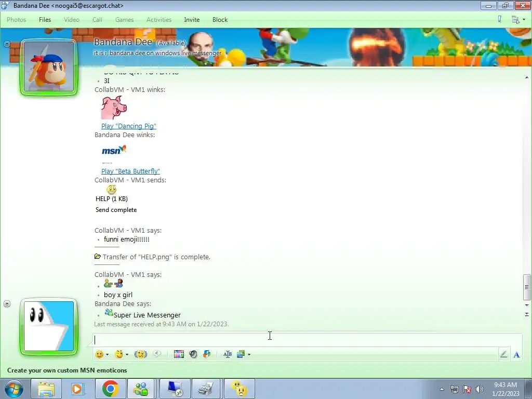Image resolution: width=532 pixels, height=399 pixels.
Task: Open the emoticons picker smiley icon
Action: 99,354
